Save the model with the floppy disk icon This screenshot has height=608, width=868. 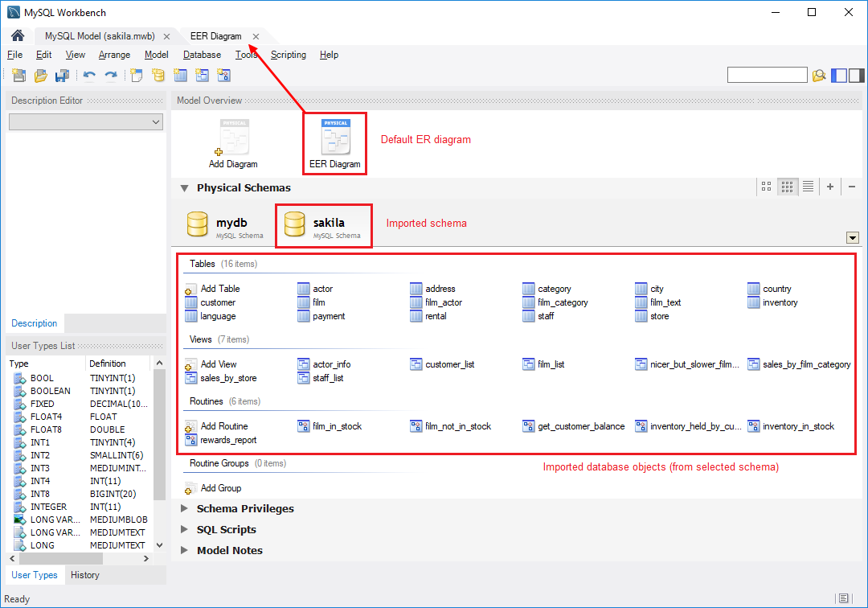[x=62, y=76]
